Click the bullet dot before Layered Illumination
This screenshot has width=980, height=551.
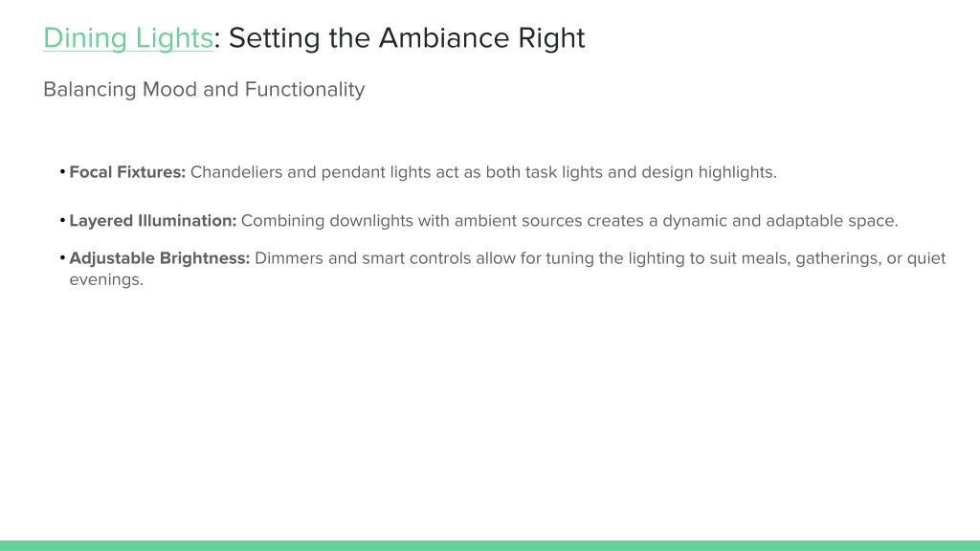(x=62, y=220)
